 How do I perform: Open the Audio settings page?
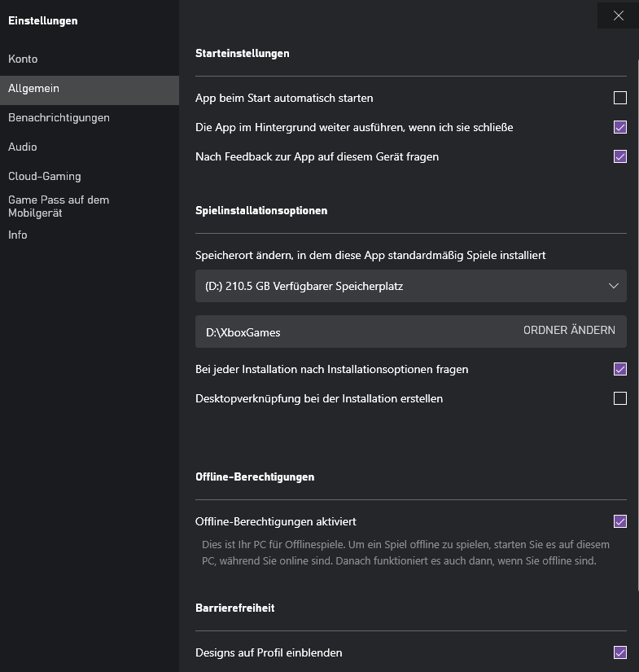point(22,147)
